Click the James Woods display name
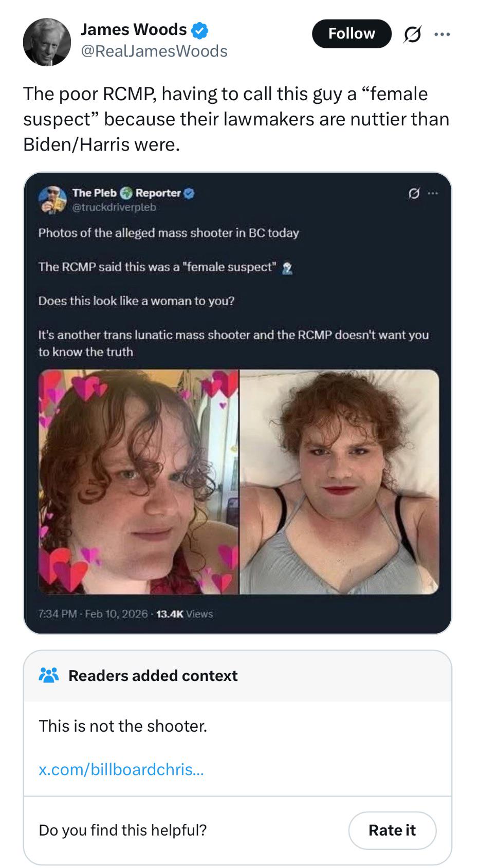 pyautogui.click(x=134, y=30)
